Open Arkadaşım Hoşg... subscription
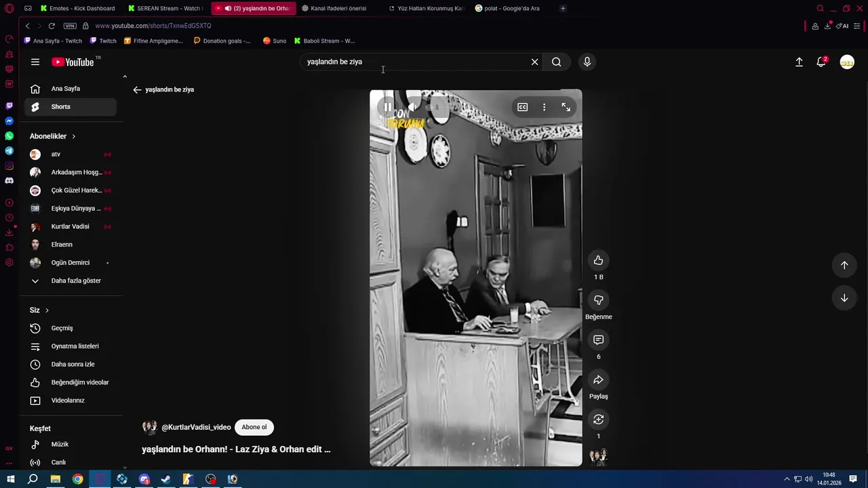 (71, 172)
